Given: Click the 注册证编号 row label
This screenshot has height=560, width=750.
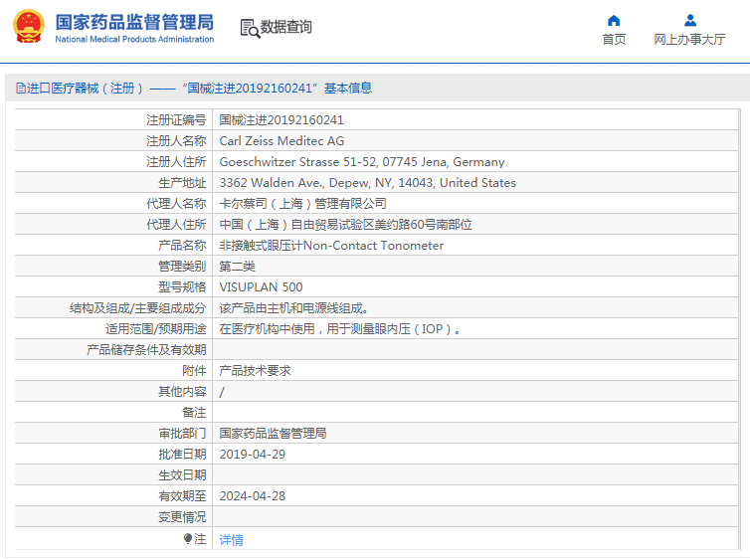Looking at the screenshot, I should click(x=176, y=120).
